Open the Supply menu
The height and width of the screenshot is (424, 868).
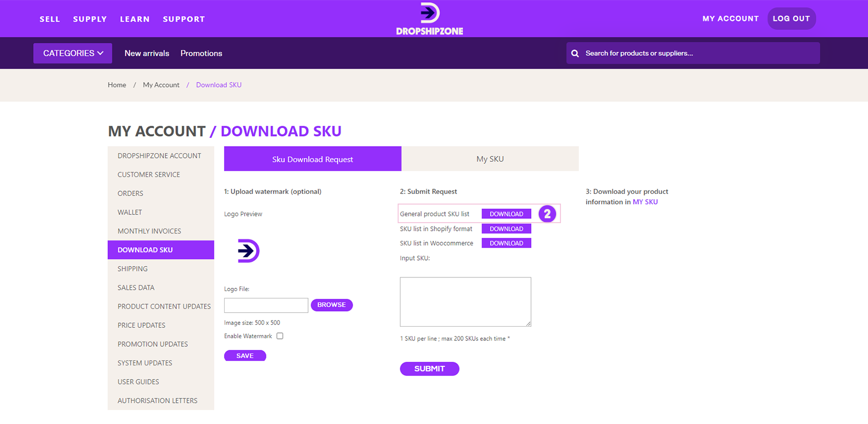[x=90, y=19]
